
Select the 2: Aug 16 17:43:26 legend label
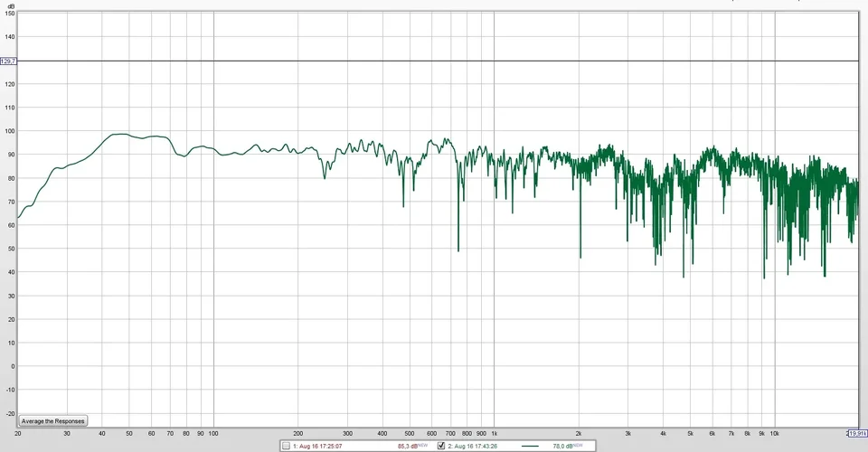pyautogui.click(x=472, y=447)
